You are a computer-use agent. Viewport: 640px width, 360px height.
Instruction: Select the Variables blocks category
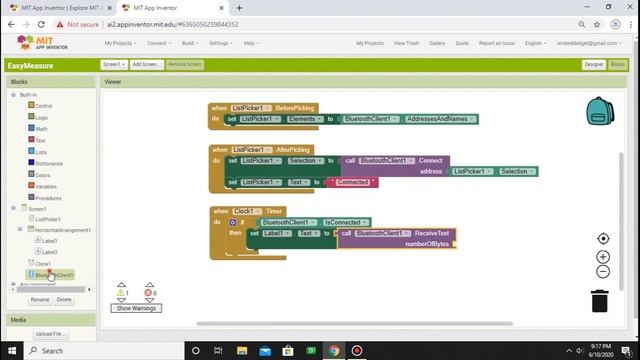coord(46,186)
